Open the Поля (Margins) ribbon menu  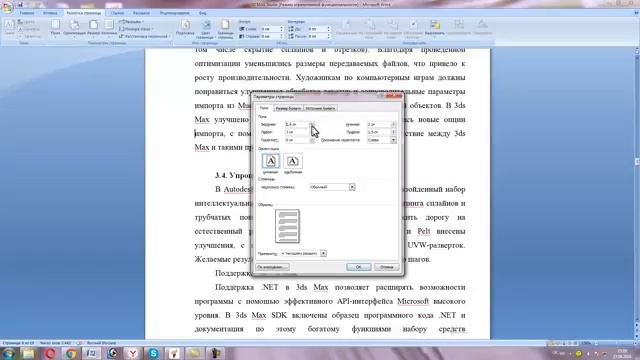tap(56, 28)
